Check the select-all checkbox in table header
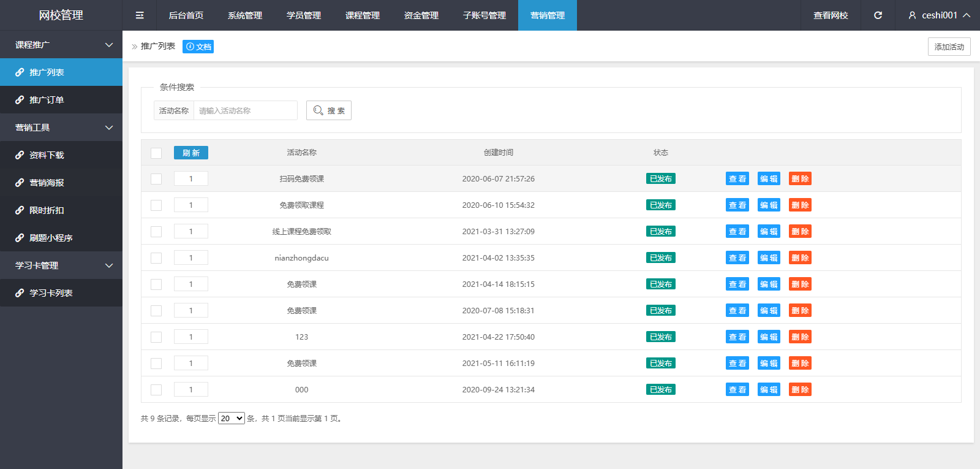This screenshot has width=980, height=469. (x=156, y=153)
